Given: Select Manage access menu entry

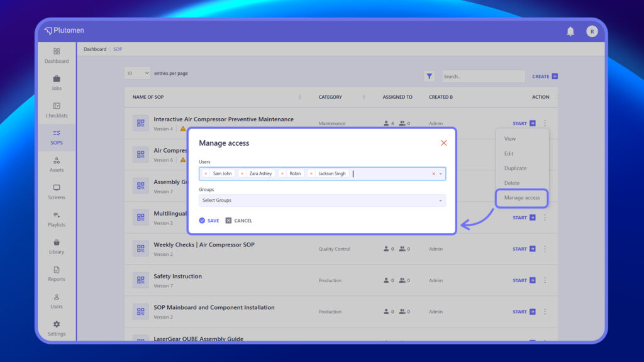Looking at the screenshot, I should click(x=522, y=198).
